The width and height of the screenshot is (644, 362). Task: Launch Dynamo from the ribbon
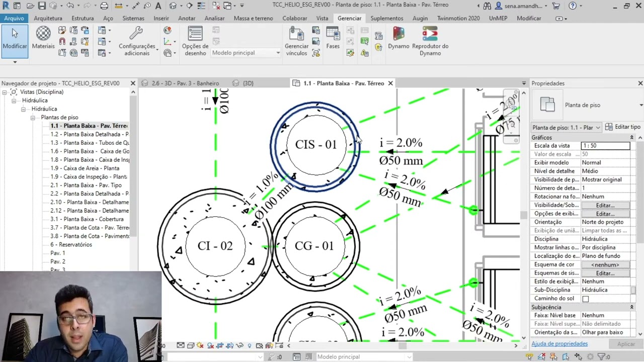[398, 39]
